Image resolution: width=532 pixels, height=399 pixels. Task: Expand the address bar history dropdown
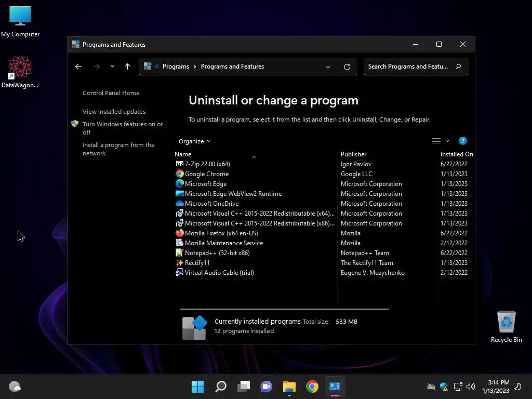coord(328,67)
